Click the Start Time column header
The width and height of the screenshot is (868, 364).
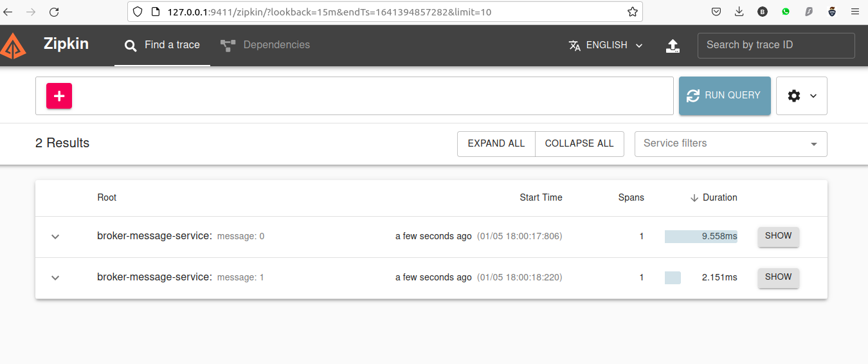(x=541, y=197)
